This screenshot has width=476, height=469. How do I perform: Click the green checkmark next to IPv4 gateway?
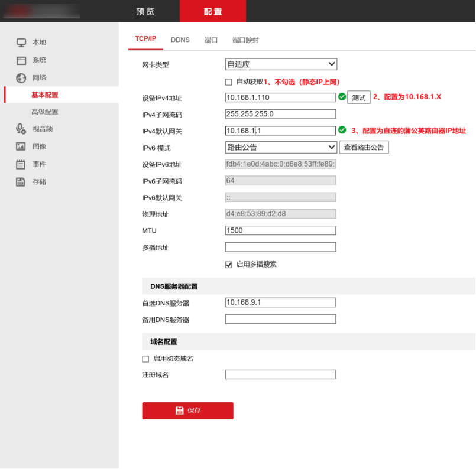[342, 130]
